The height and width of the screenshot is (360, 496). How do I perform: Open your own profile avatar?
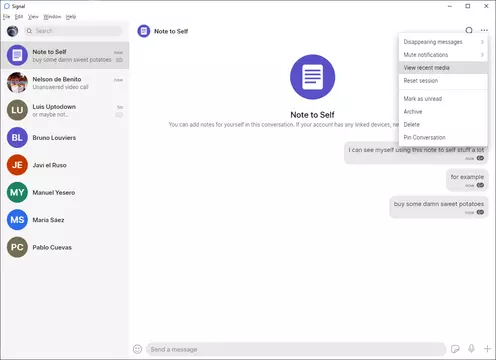13,31
